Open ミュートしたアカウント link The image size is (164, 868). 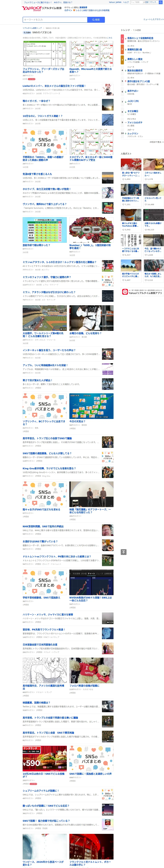coord(154,20)
